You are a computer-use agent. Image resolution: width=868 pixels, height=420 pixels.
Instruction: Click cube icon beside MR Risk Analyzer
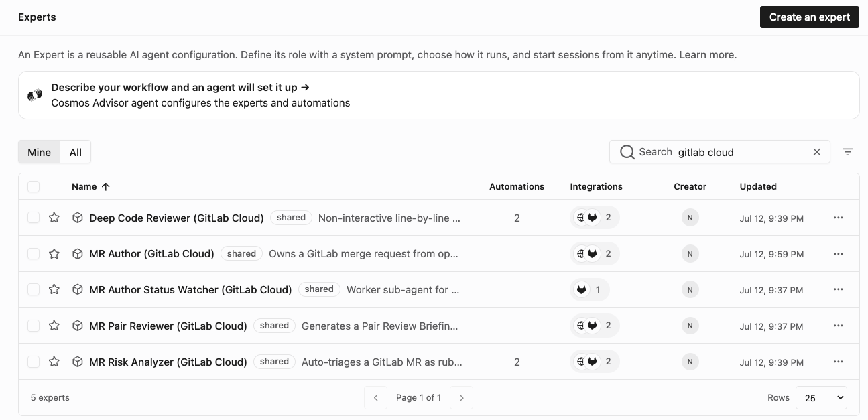tap(78, 362)
